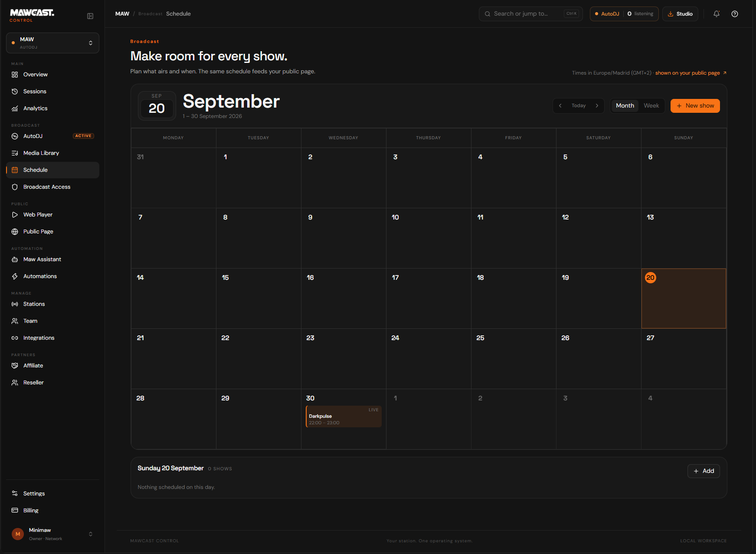Open Team management
The width and height of the screenshot is (756, 554).
point(52,321)
